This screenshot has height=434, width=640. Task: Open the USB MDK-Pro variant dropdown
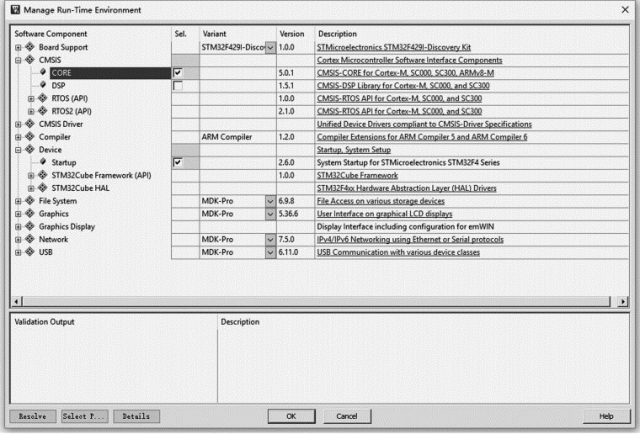[270, 252]
